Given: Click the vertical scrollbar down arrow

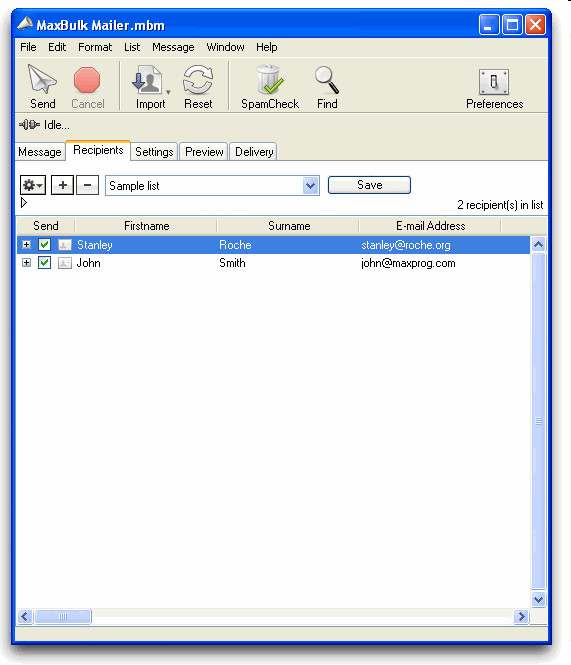Looking at the screenshot, I should 538,599.
